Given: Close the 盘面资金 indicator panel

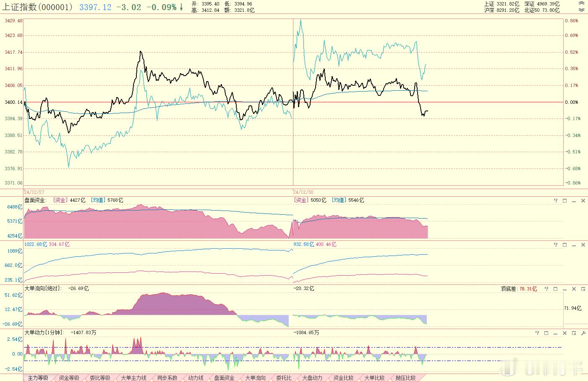Looking at the screenshot, I should coord(583,200).
